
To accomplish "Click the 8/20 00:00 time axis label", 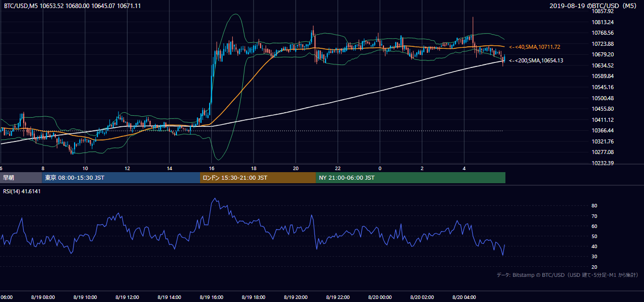I will (379, 297).
